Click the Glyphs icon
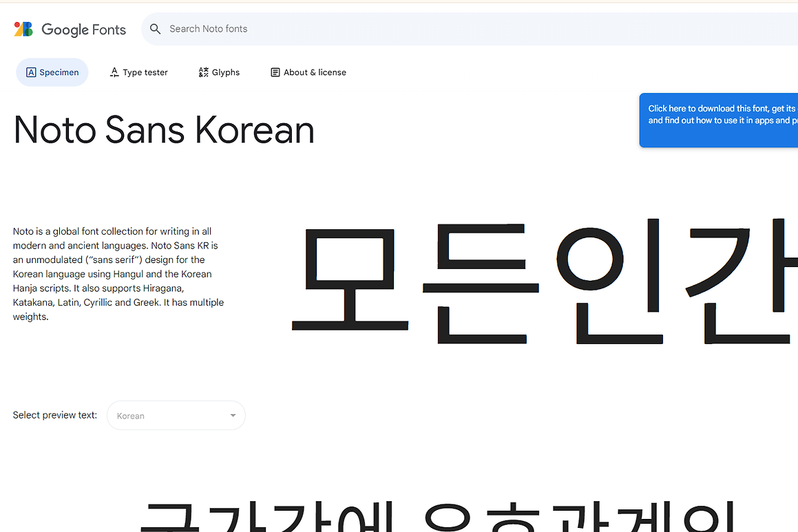Viewport: 798px width, 532px height. pyautogui.click(x=204, y=72)
